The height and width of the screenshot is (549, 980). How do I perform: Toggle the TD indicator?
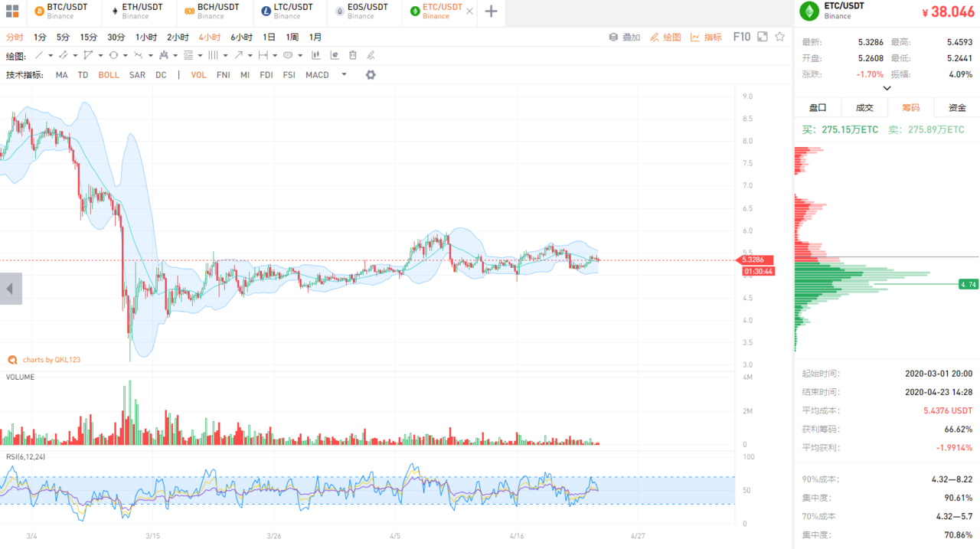(x=83, y=75)
